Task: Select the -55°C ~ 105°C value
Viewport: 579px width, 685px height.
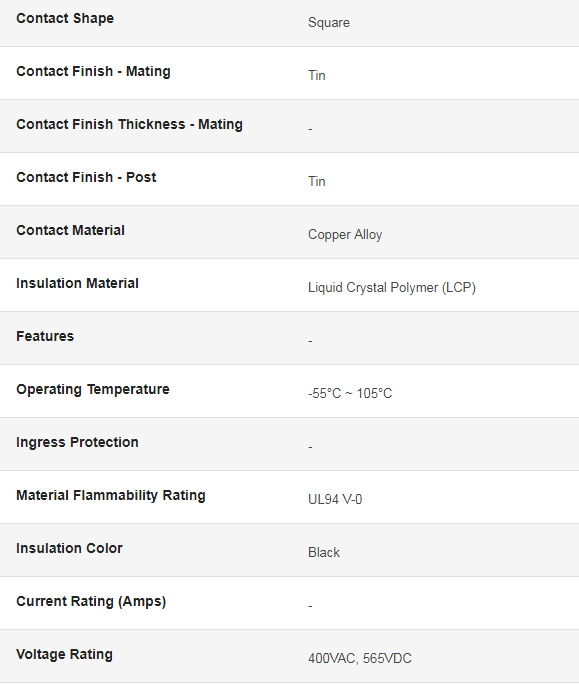Action: coord(350,394)
